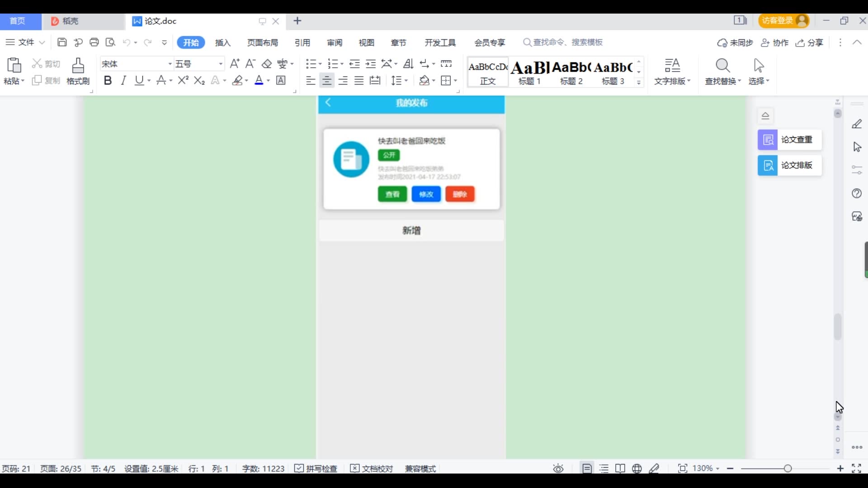Open the Find and Replace tool
This screenshot has height=488, width=868.
click(722, 71)
